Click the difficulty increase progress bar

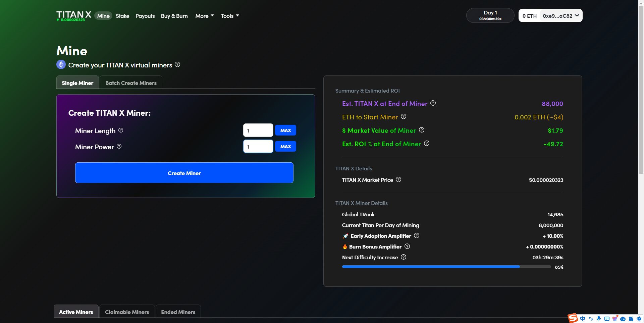coord(446,267)
